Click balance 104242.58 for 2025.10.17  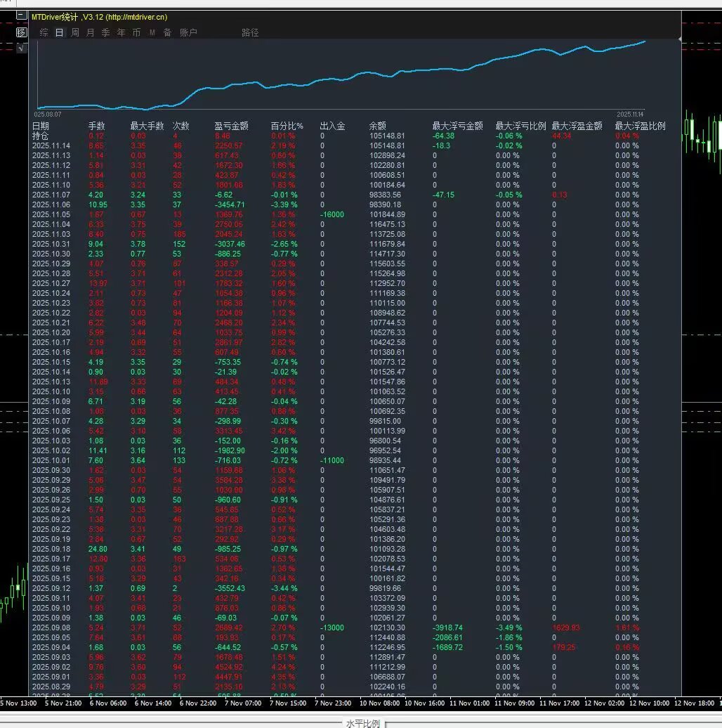coord(387,342)
